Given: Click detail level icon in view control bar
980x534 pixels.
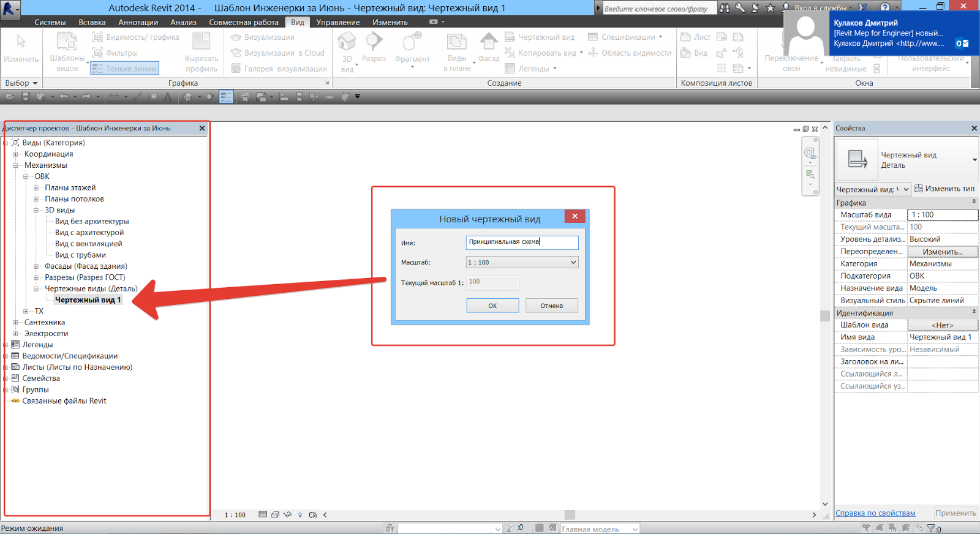Looking at the screenshot, I should (x=263, y=515).
